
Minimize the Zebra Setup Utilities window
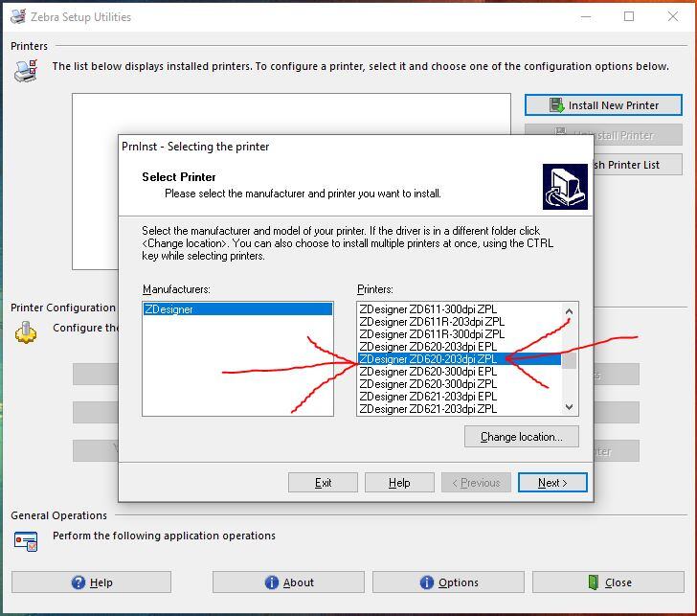click(586, 16)
